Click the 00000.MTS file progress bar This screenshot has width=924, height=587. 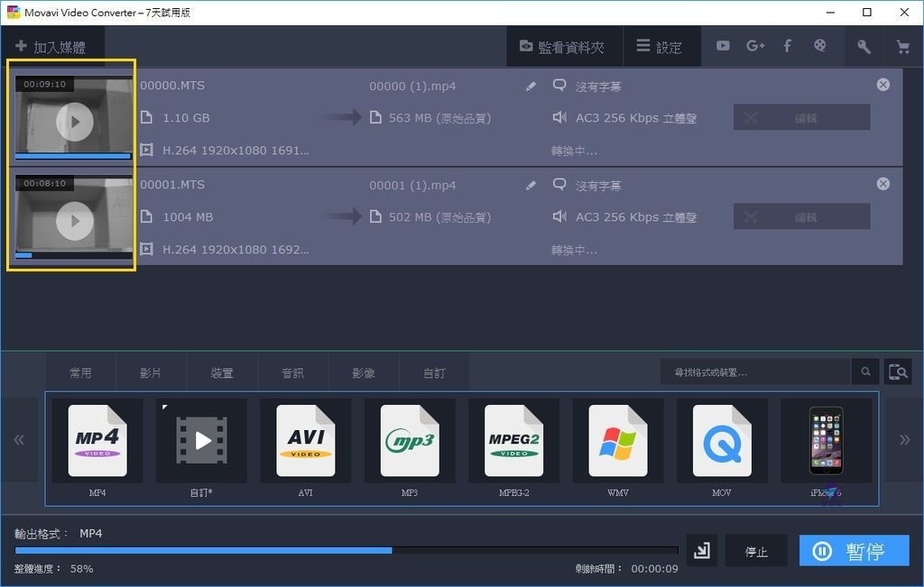[x=73, y=156]
